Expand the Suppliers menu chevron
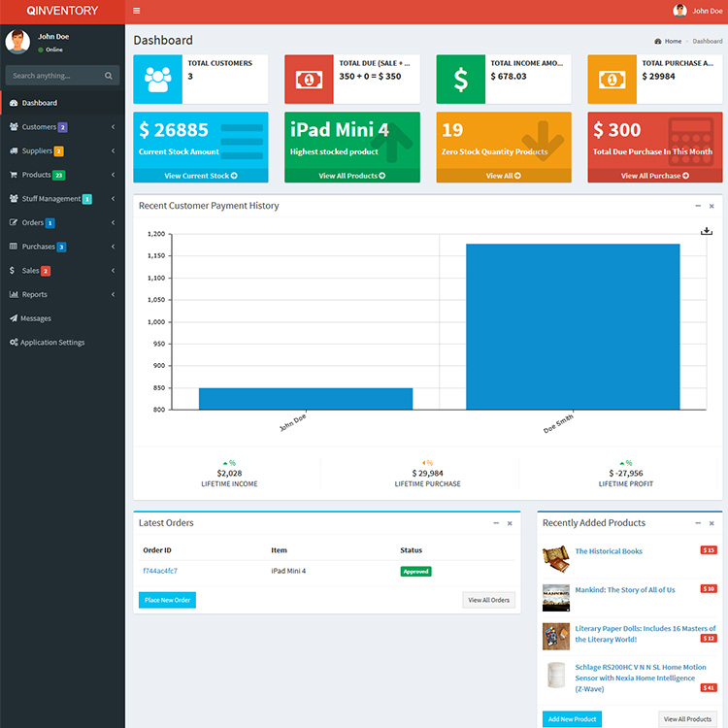Viewport: 728px width, 728px height. (x=113, y=150)
